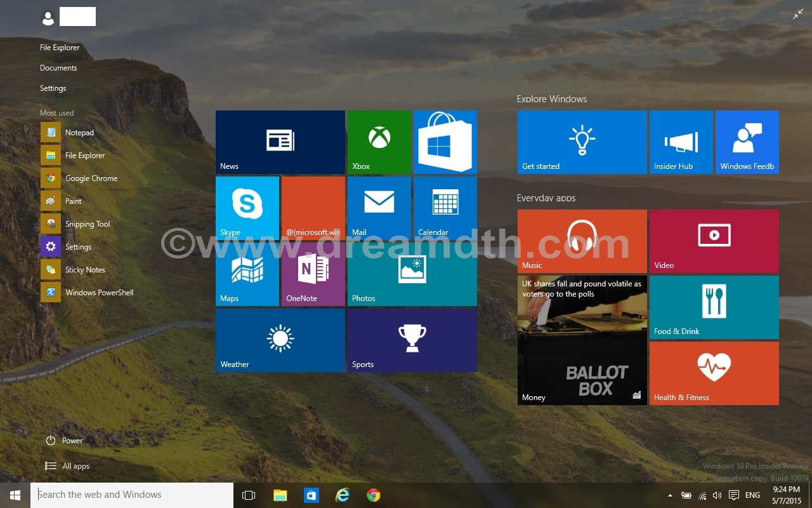Open the Mail tile

(x=379, y=208)
